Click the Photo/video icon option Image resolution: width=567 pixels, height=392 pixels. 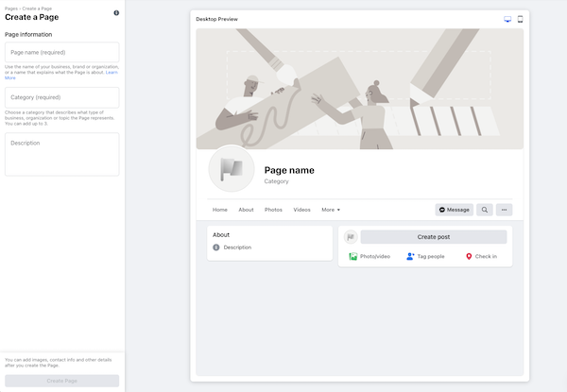[x=353, y=256]
